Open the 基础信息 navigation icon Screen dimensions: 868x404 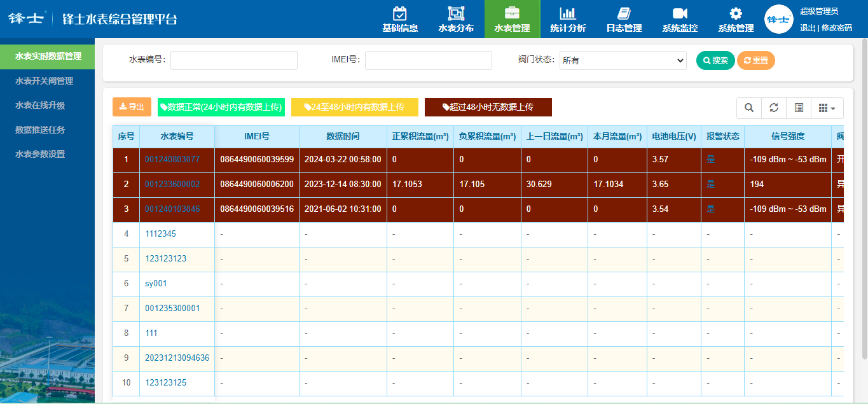tap(400, 13)
